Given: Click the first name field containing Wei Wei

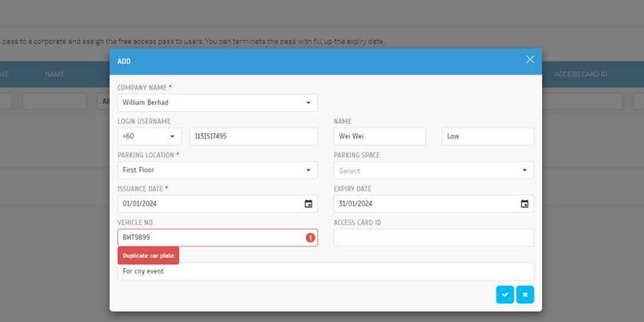Looking at the screenshot, I should tap(379, 136).
